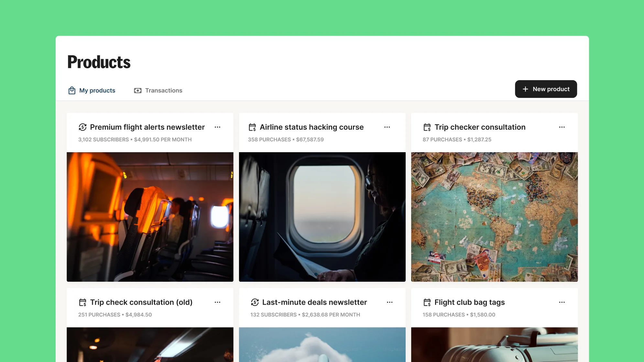Open the world map with currency image
The width and height of the screenshot is (644, 362).
tap(494, 217)
